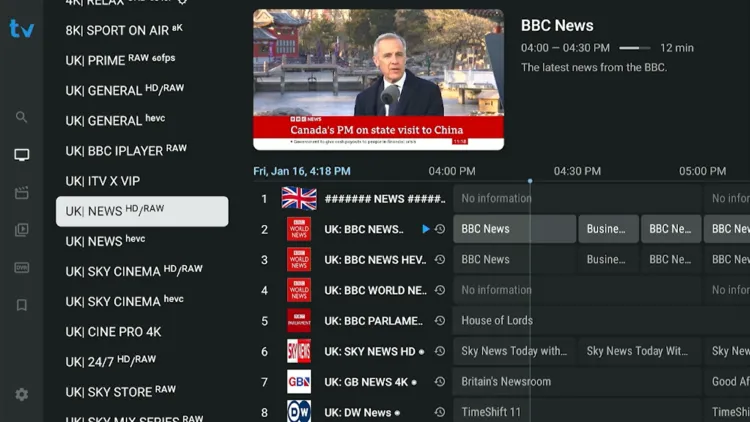Click the tv app logo
The image size is (750, 422).
coord(22,29)
